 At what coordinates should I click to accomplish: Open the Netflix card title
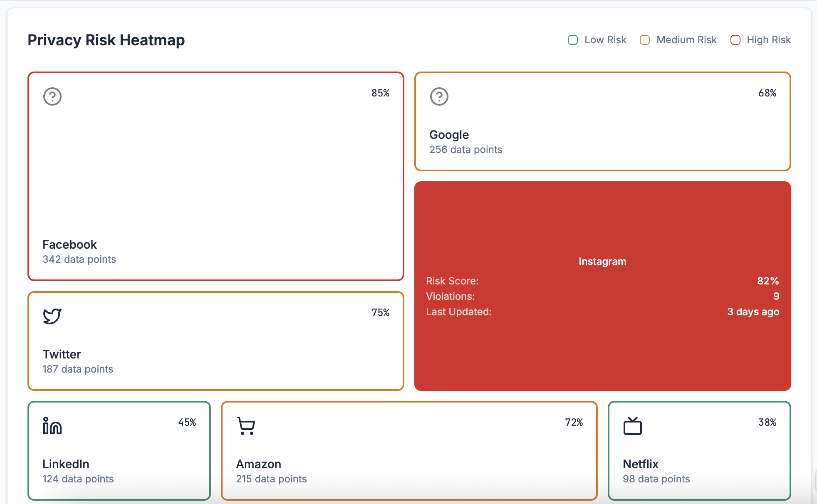click(x=641, y=464)
